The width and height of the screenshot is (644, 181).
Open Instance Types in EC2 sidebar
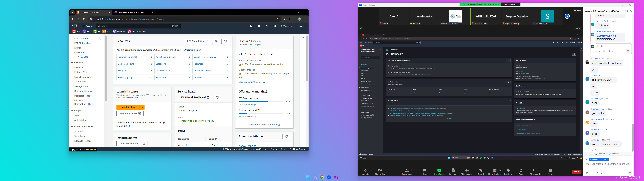click(x=82, y=72)
